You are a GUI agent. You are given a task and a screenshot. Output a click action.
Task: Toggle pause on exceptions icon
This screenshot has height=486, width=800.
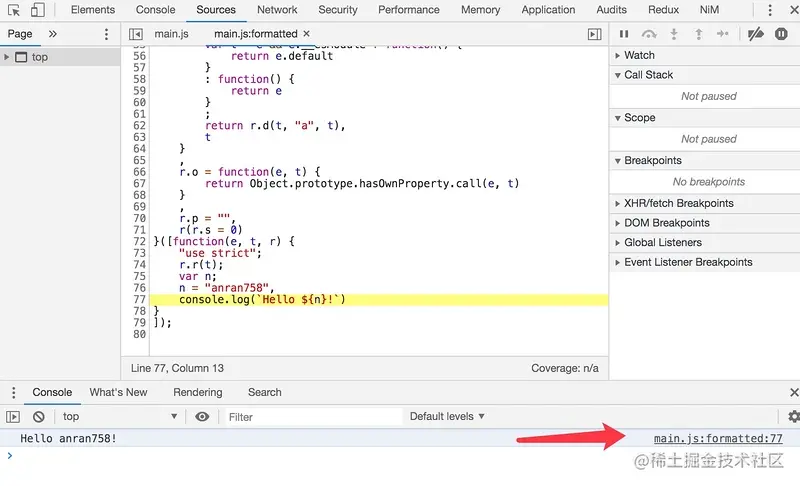[x=781, y=34]
